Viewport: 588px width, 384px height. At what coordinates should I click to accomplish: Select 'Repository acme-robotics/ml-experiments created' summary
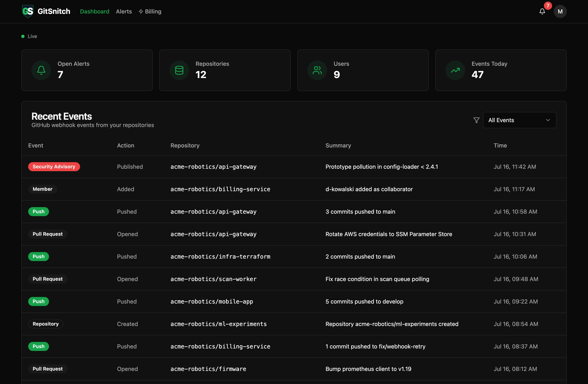[392, 324]
